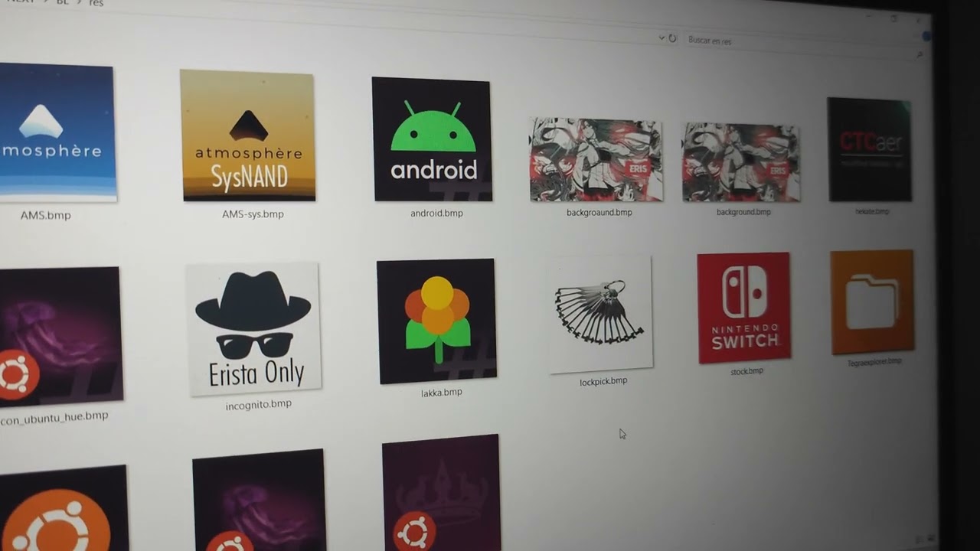Screen dimensions: 980x551
Task: Select the Atmosphère SysNAND thumbnail
Action: point(248,135)
